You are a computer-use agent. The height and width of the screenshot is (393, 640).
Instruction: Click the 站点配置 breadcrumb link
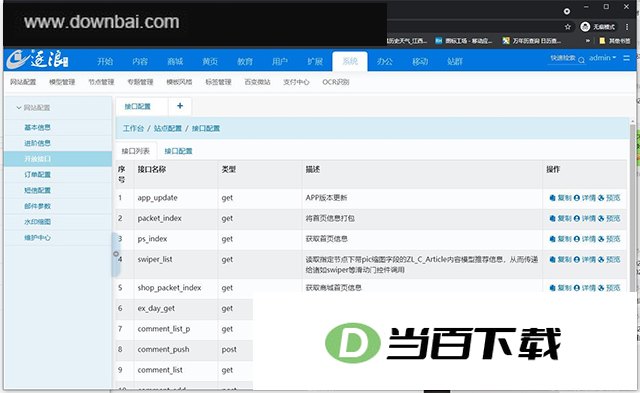[x=168, y=129]
